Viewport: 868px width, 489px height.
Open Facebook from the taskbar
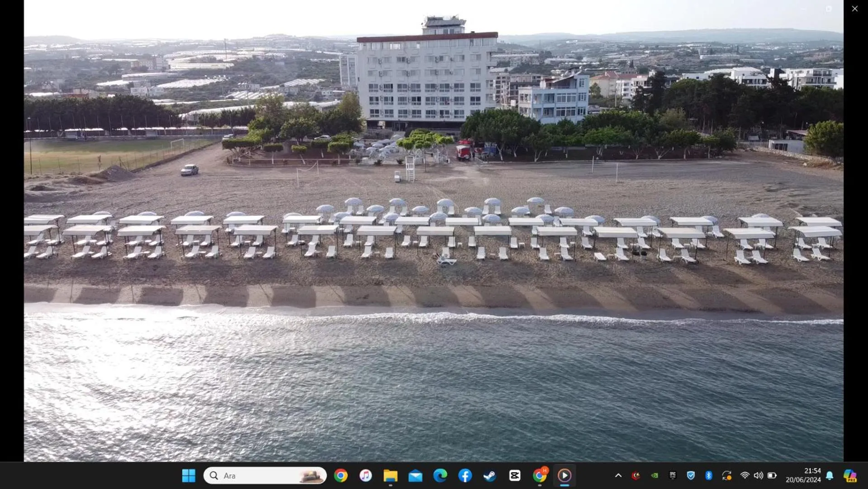[465, 475]
